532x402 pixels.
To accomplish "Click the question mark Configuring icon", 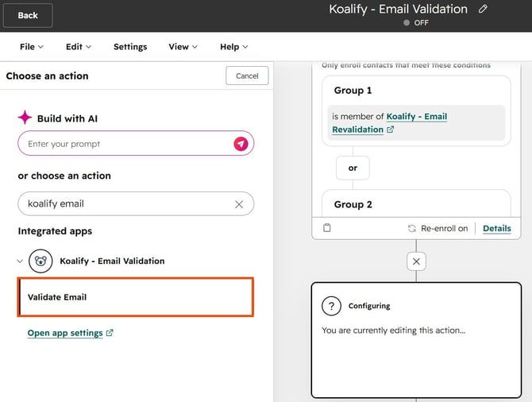I will [x=331, y=306].
